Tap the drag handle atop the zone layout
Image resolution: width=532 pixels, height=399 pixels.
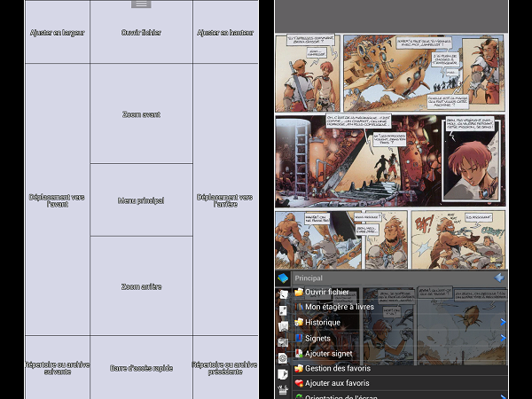point(141,4)
